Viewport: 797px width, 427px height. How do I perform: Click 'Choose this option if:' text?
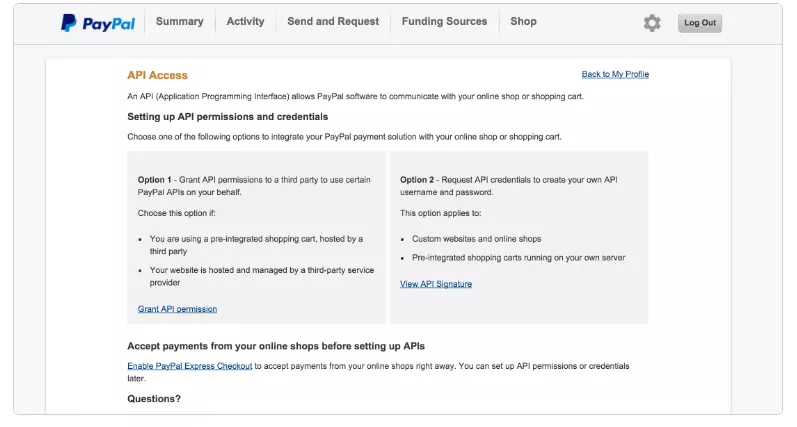pyautogui.click(x=176, y=213)
